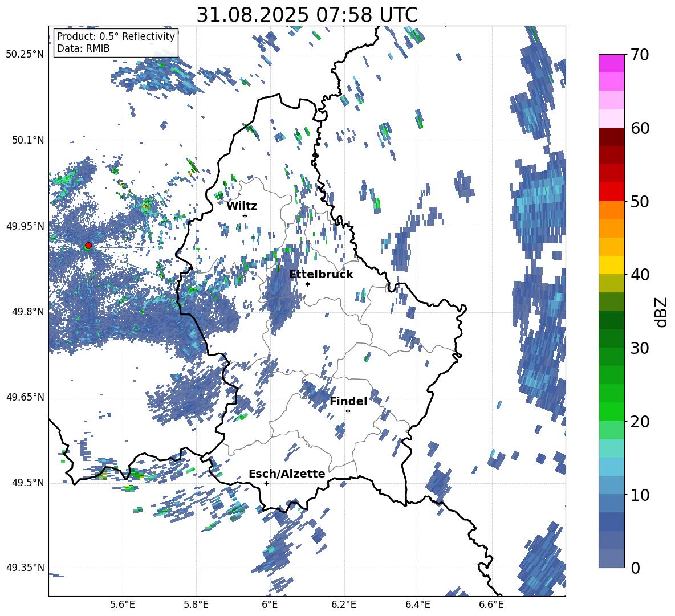
Task: Click the 49.65°N latitude label
Action: [x=25, y=397]
